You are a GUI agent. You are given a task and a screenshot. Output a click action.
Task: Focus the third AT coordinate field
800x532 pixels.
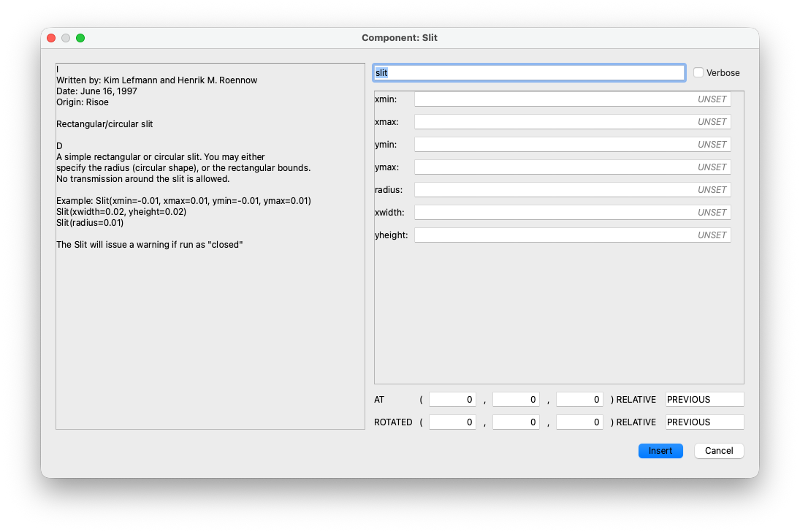579,399
